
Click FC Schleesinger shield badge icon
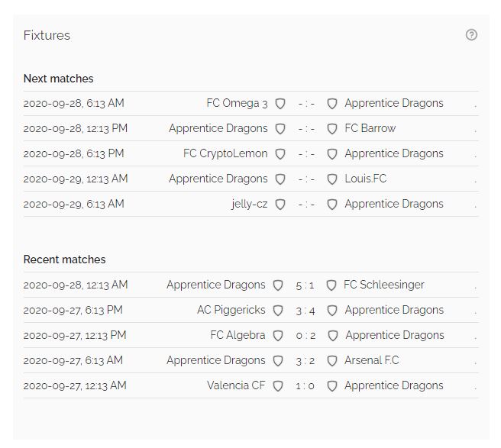(331, 285)
